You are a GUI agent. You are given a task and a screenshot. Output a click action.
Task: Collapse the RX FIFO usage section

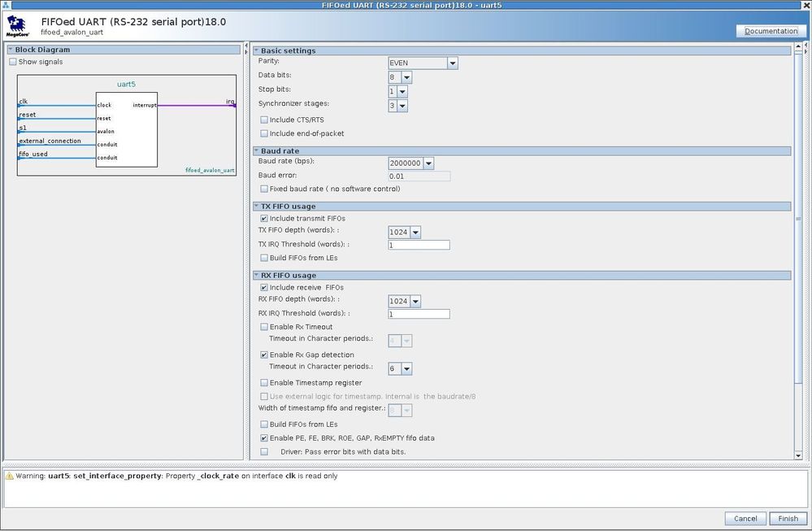(x=256, y=275)
